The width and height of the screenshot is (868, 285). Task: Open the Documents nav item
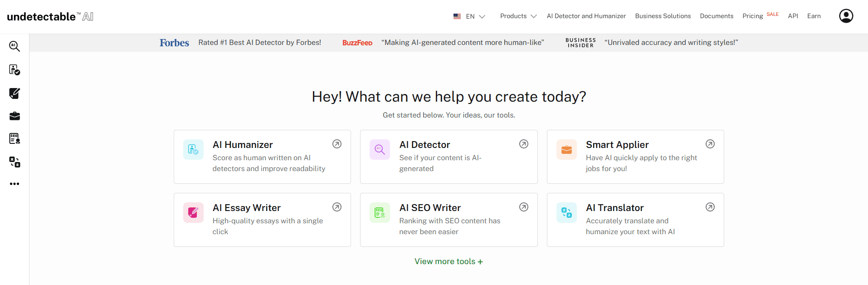(717, 16)
